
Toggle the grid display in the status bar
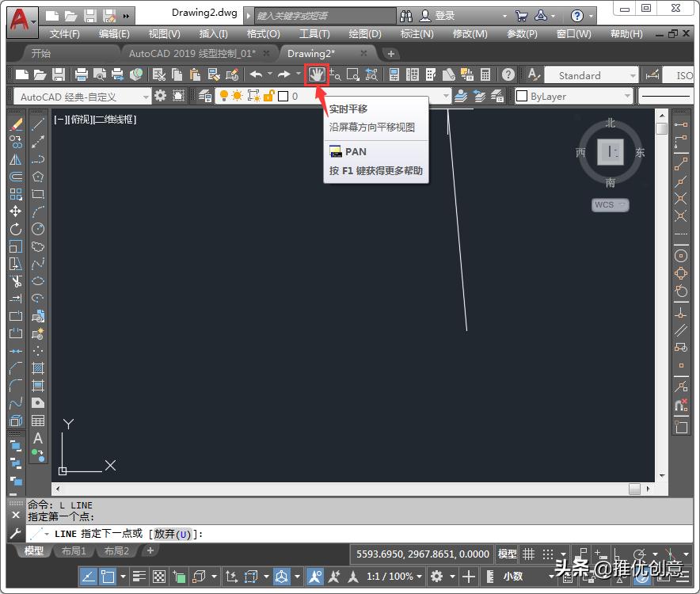529,554
